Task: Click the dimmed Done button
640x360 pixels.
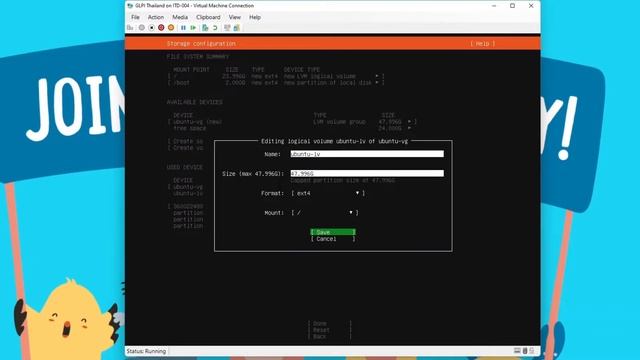Action: [329, 323]
